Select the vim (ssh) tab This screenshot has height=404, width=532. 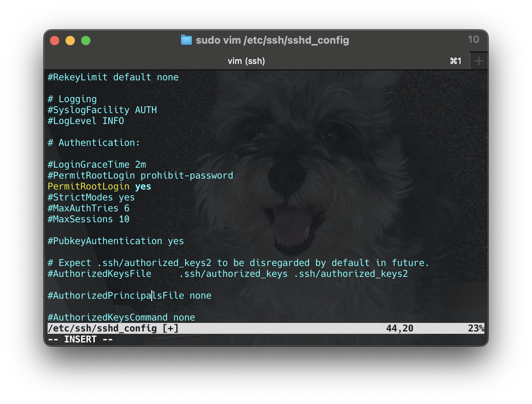point(246,61)
